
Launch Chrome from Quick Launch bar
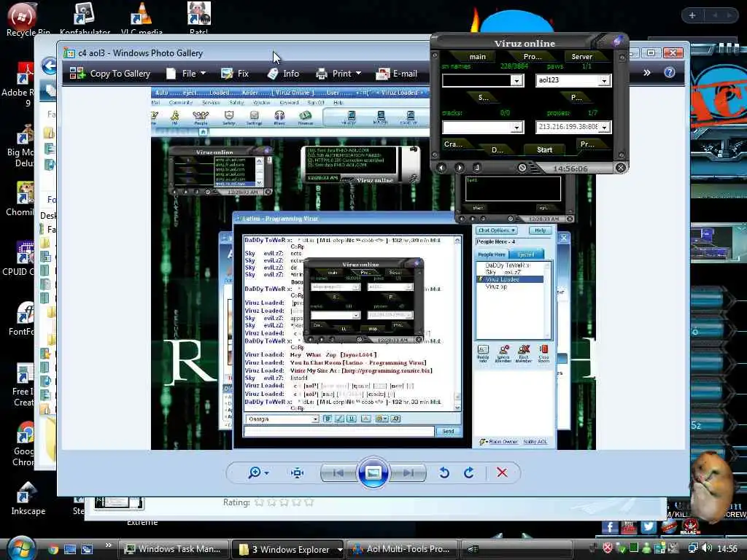(53, 550)
